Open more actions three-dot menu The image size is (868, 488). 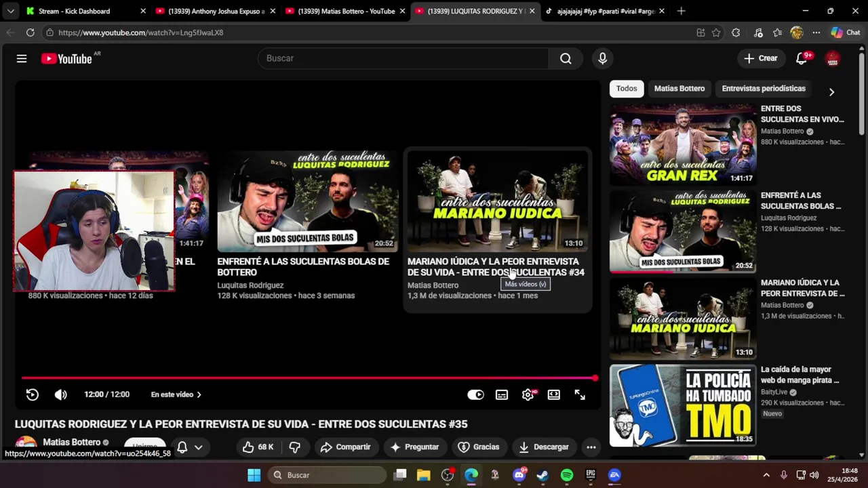pyautogui.click(x=591, y=447)
